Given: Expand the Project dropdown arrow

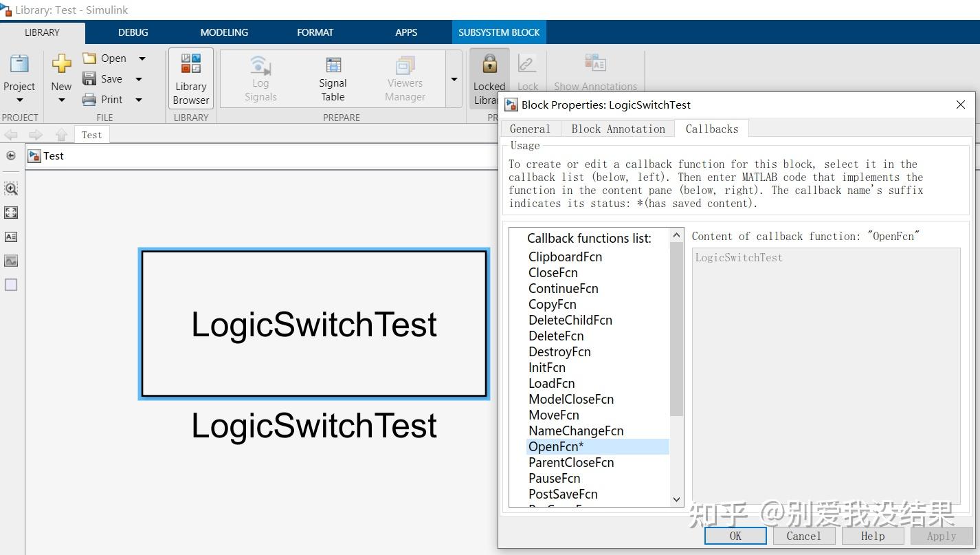Looking at the screenshot, I should 19,100.
